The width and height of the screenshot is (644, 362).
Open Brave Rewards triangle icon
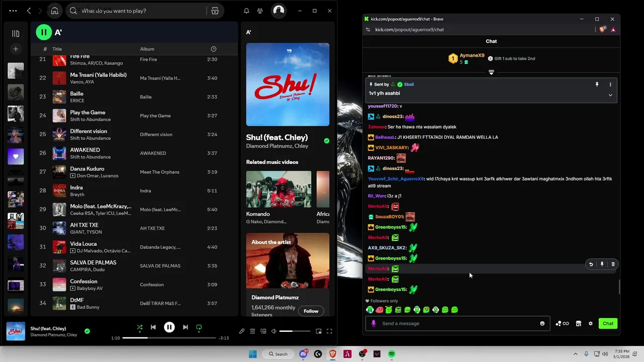click(x=613, y=30)
